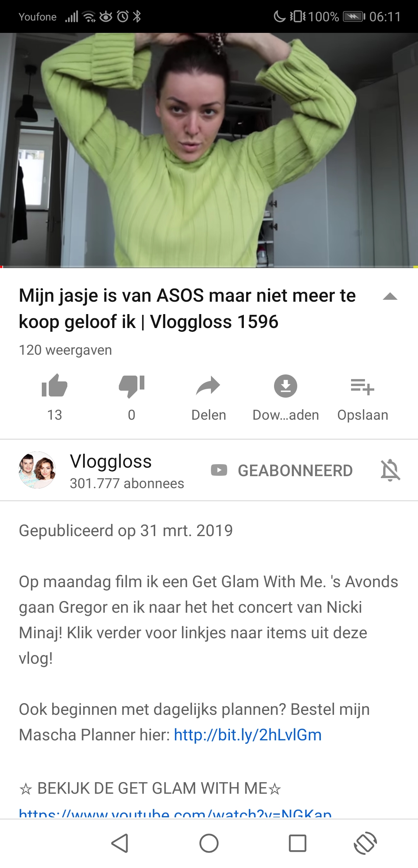The width and height of the screenshot is (418, 868).
Task: Tap Android back navigation triangle
Action: point(120,843)
